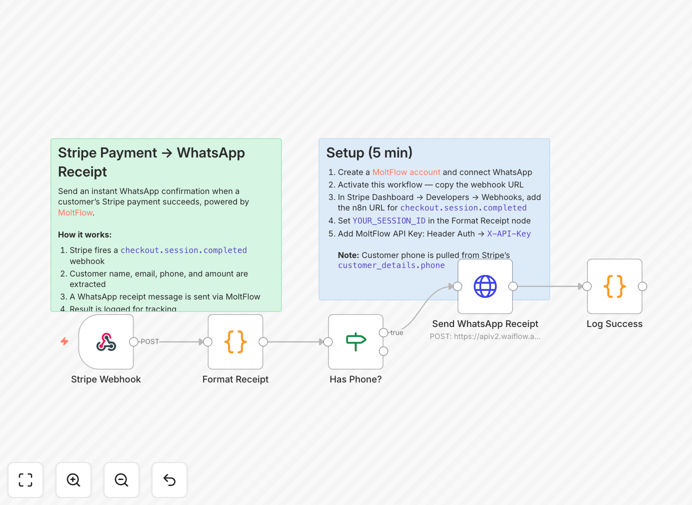Click the red lightning trigger icon

point(64,341)
